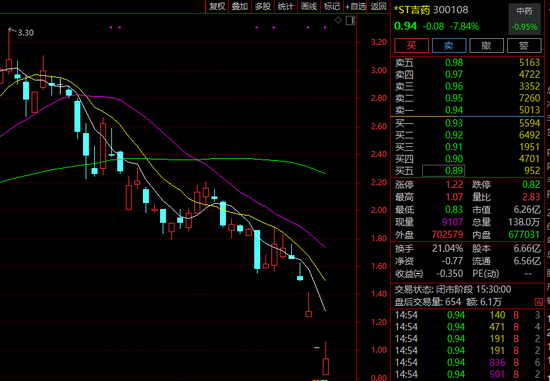Click the 3.30 high price marker

tap(26, 33)
